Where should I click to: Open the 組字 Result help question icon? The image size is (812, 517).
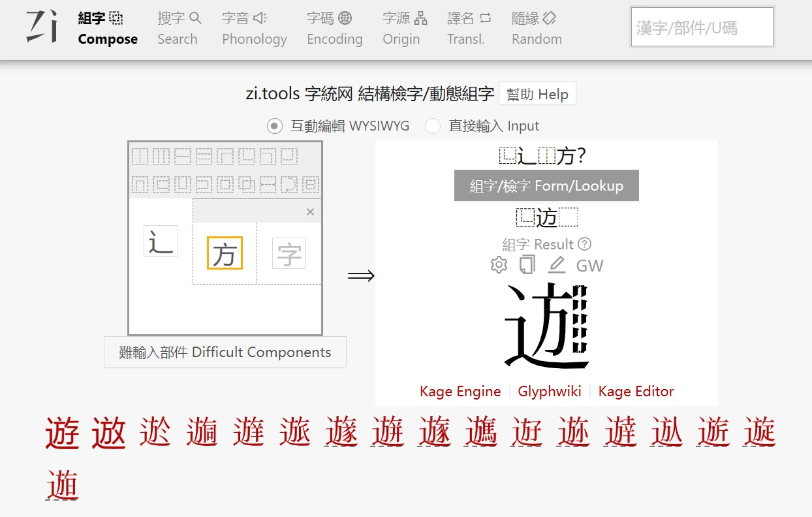[585, 244]
